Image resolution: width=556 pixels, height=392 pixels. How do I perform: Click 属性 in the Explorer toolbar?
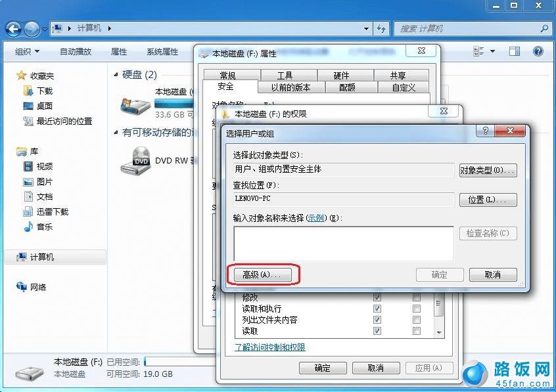pyautogui.click(x=119, y=52)
